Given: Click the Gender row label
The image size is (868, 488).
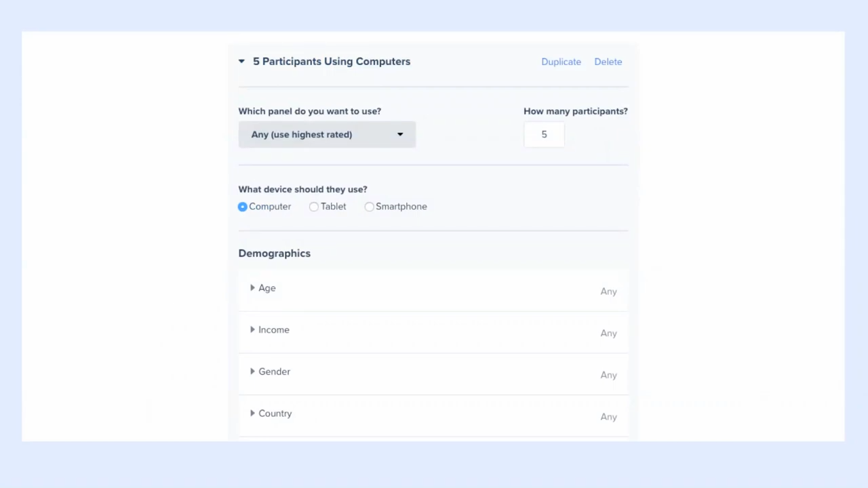Looking at the screenshot, I should (x=275, y=371).
